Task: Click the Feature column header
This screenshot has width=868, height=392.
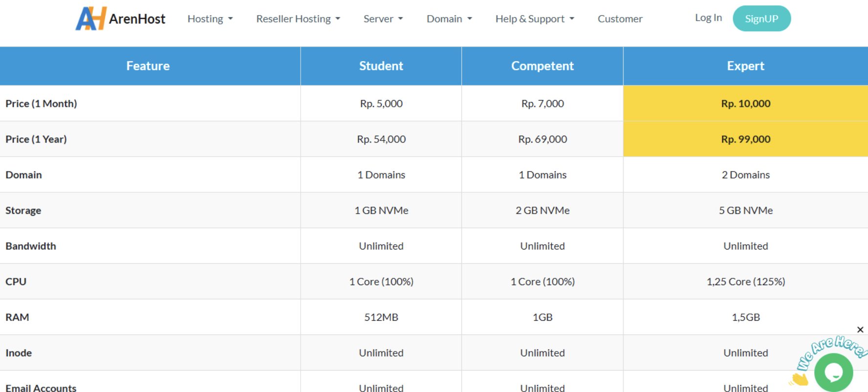Action: click(148, 66)
